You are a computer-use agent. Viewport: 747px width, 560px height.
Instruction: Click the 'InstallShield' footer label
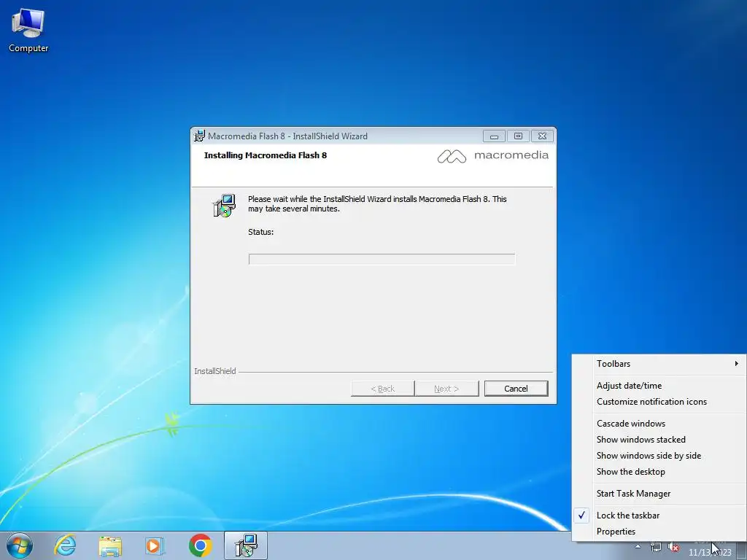click(215, 371)
